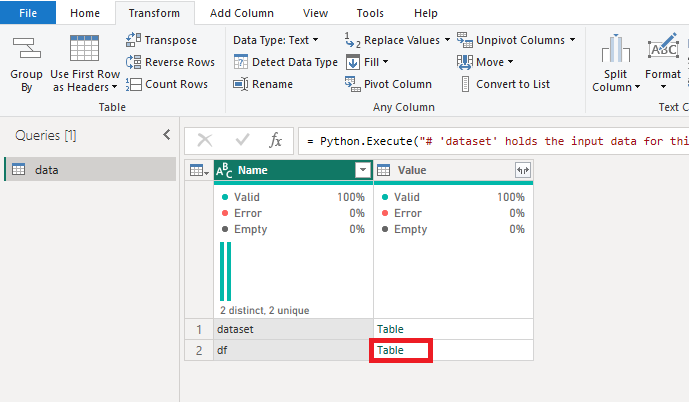Click the Transpose table icon

134,40
